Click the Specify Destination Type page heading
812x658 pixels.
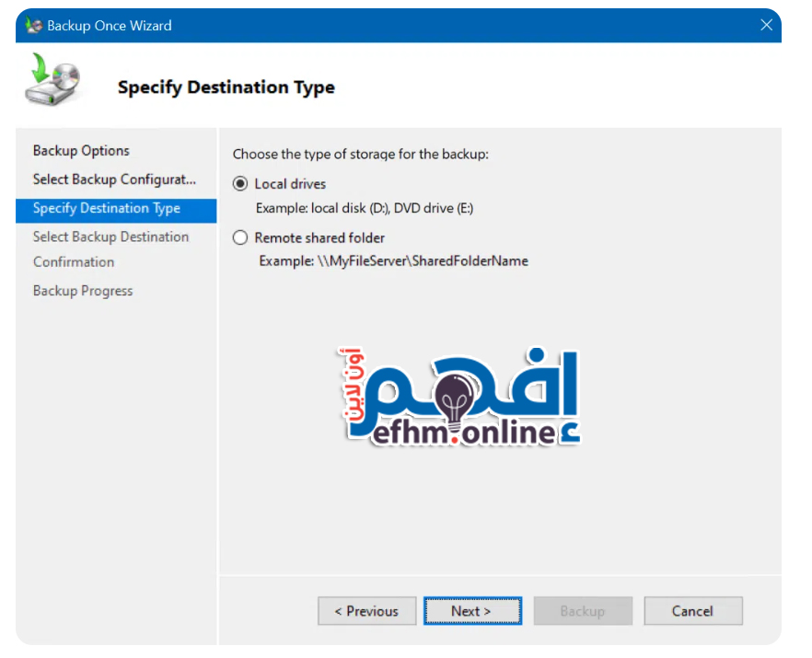coord(226,88)
